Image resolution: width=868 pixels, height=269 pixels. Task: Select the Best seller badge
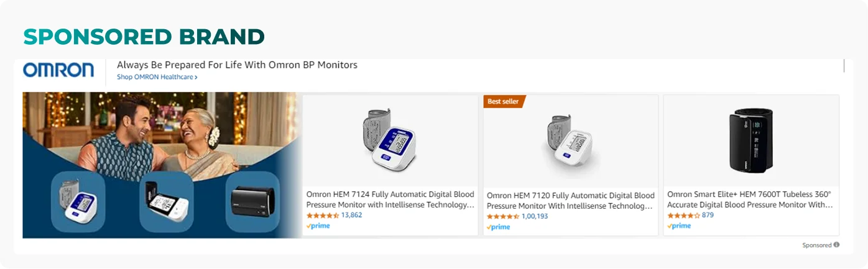pos(504,101)
